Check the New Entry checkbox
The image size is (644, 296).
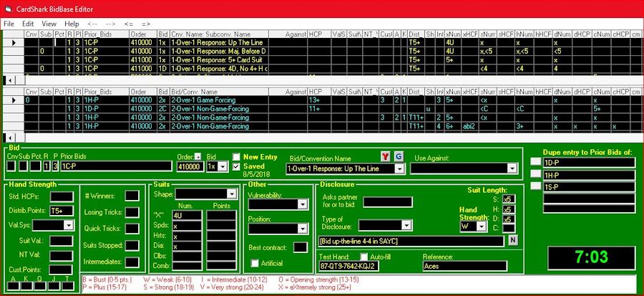coord(237,157)
